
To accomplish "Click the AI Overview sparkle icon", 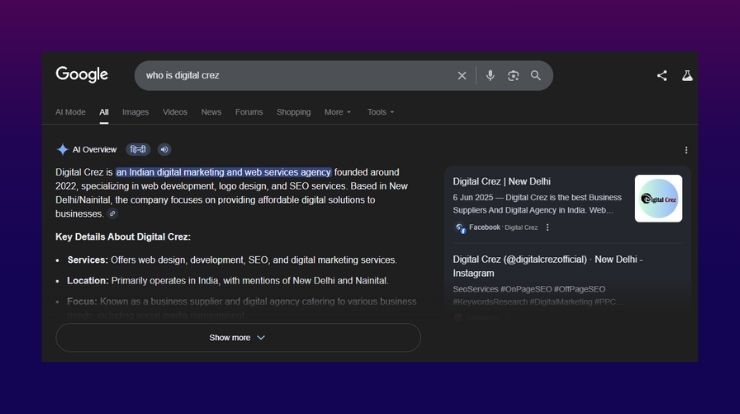I will click(62, 150).
